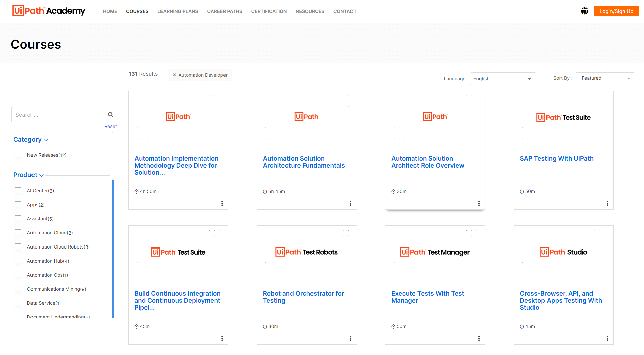Click UiPath Studio logo thumbnail
This screenshot has height=355, width=644.
point(564,252)
